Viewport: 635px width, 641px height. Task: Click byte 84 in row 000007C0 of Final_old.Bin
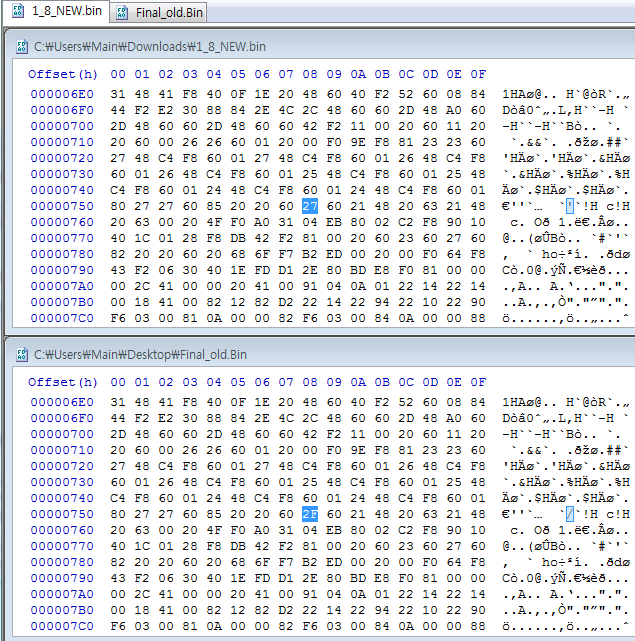click(382, 626)
